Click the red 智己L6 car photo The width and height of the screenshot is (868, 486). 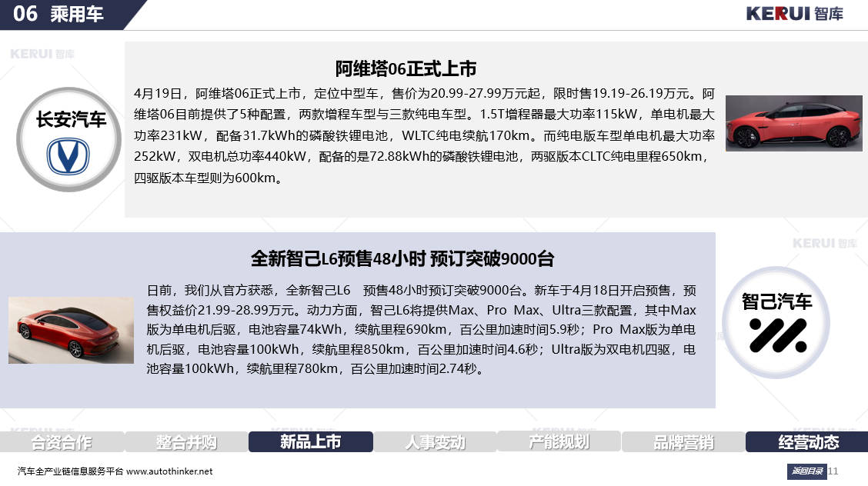(71, 330)
